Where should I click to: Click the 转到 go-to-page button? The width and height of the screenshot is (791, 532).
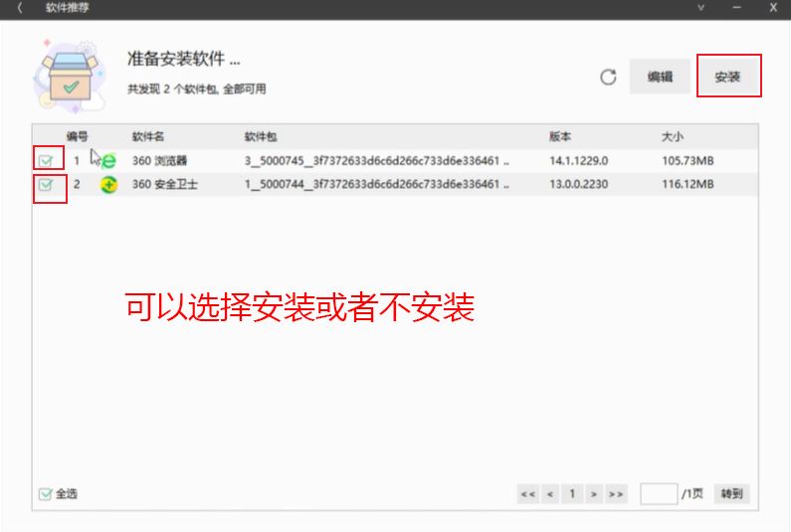(731, 493)
